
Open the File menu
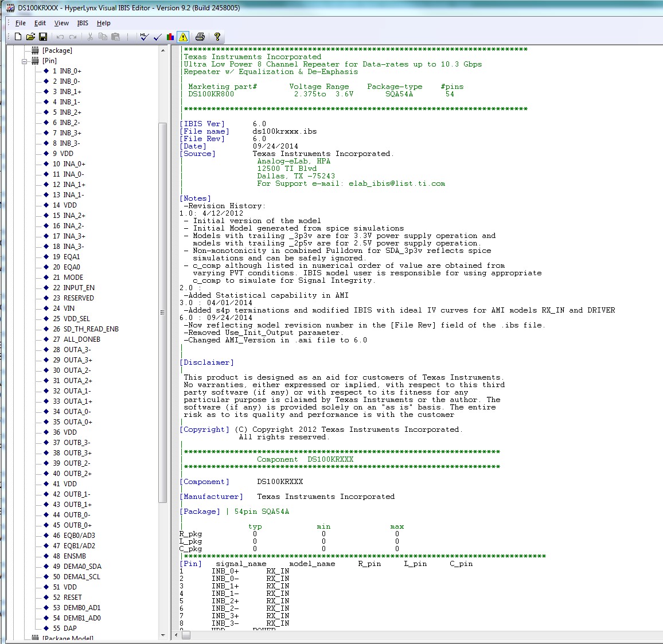pyautogui.click(x=20, y=24)
